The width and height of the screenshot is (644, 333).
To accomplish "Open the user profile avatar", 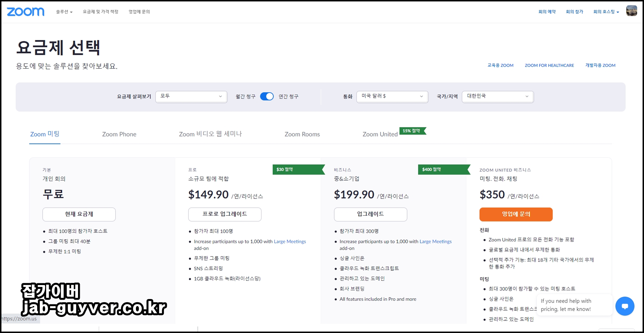I will point(631,11).
